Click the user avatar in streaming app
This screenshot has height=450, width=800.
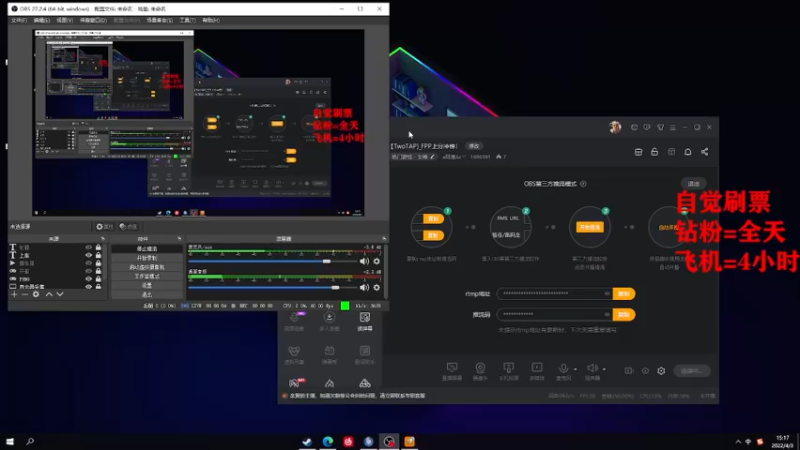click(x=615, y=127)
